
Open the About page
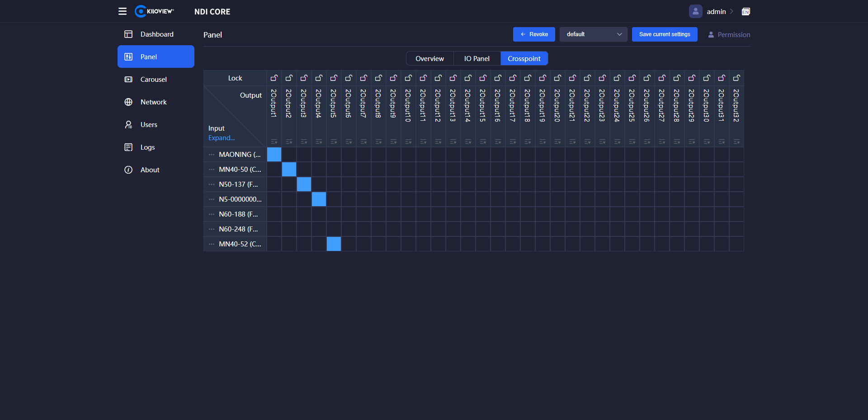click(150, 170)
